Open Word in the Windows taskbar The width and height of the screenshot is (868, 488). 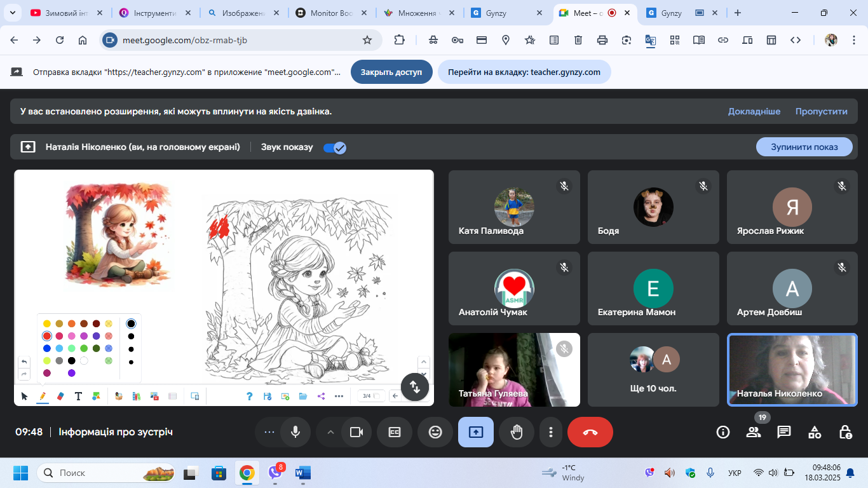303,473
